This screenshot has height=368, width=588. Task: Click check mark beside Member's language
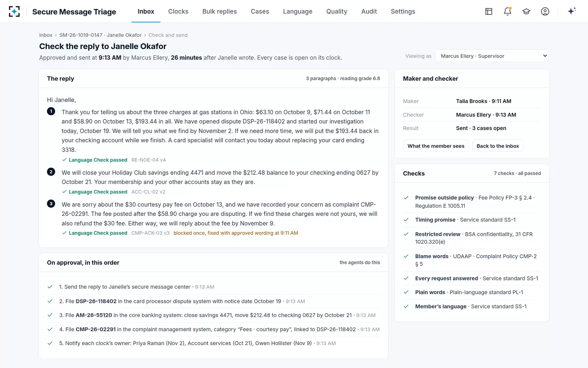coord(406,306)
